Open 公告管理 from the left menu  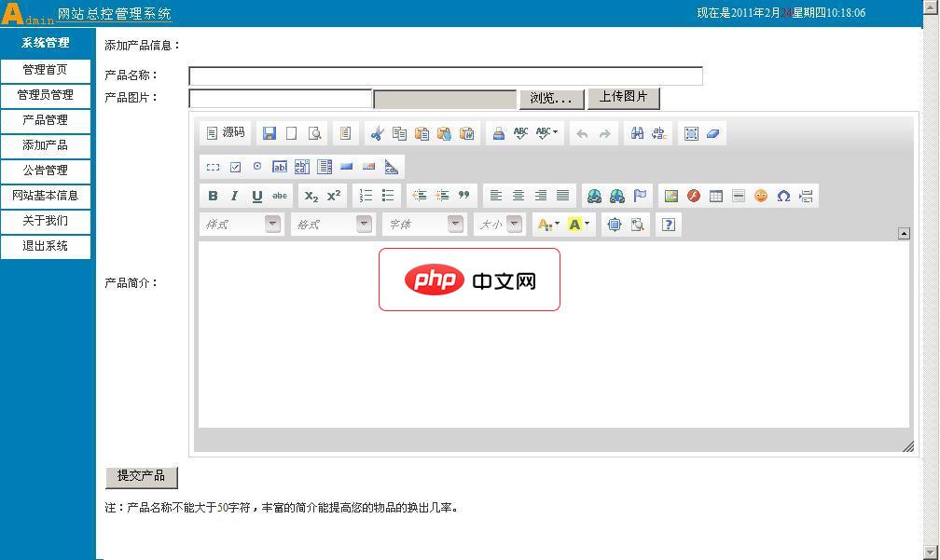[46, 171]
